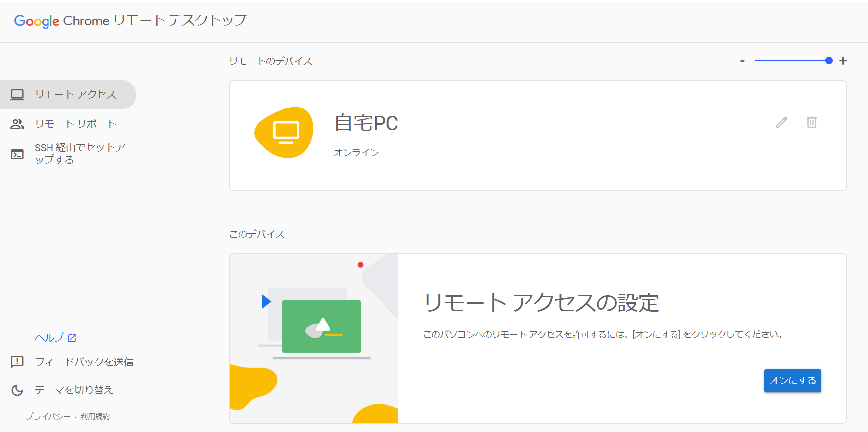
Task: Click フィードバックを送信
Action: (x=84, y=362)
